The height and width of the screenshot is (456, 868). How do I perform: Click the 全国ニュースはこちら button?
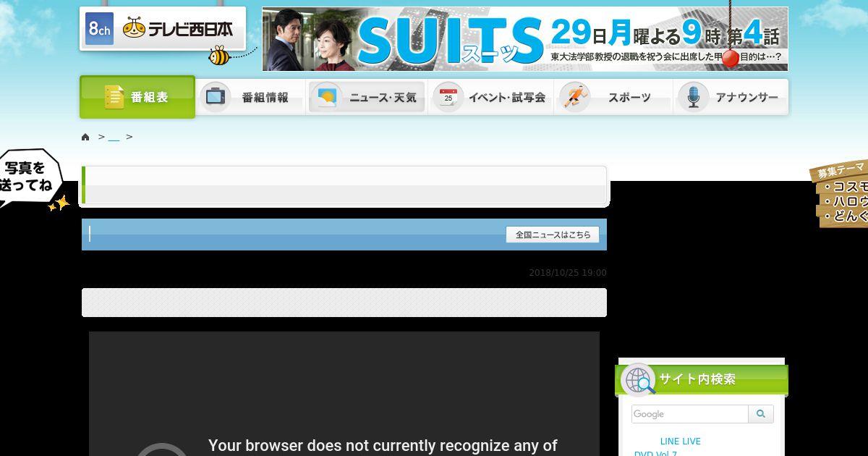point(553,235)
